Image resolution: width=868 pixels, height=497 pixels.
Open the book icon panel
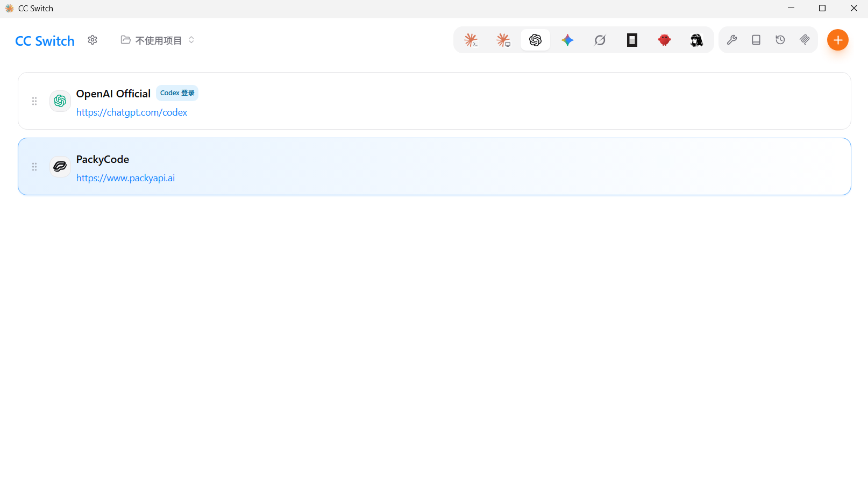click(756, 40)
